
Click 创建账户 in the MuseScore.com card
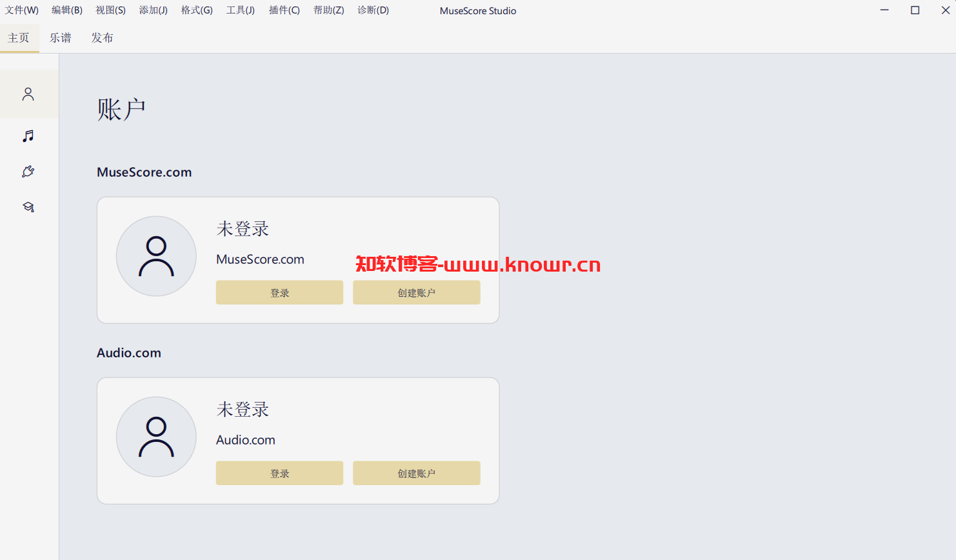point(417,293)
